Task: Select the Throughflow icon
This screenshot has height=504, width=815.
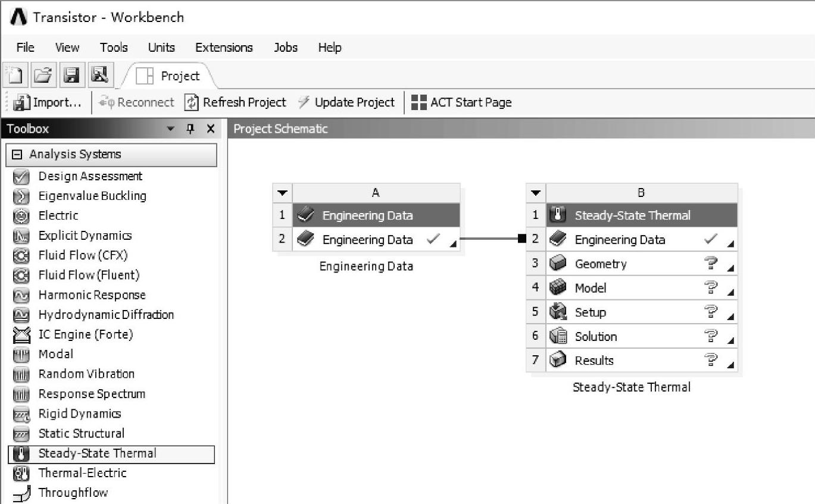Action: [x=21, y=493]
